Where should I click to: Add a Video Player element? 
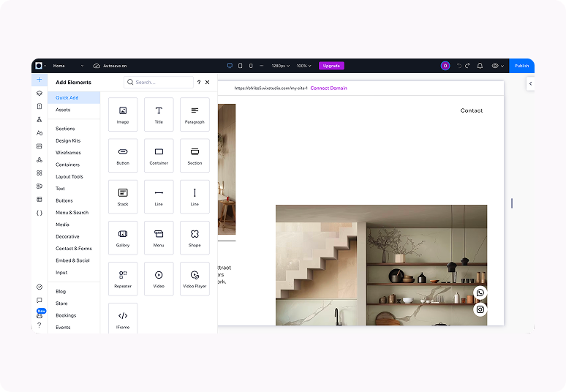(x=195, y=279)
